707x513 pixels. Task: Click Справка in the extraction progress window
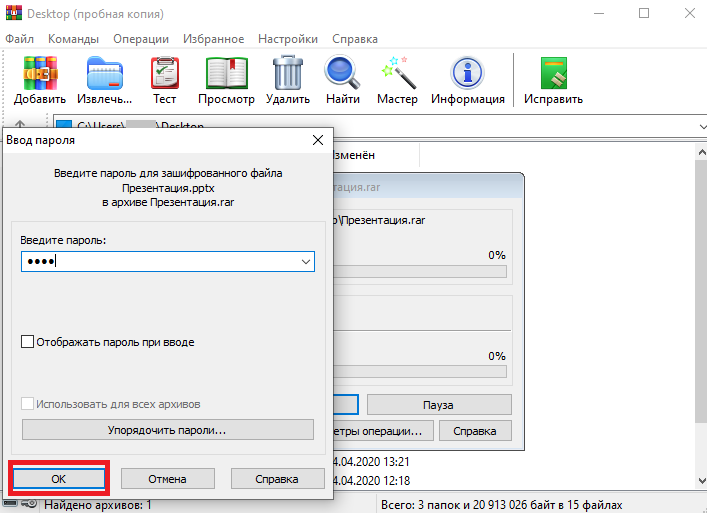475,431
